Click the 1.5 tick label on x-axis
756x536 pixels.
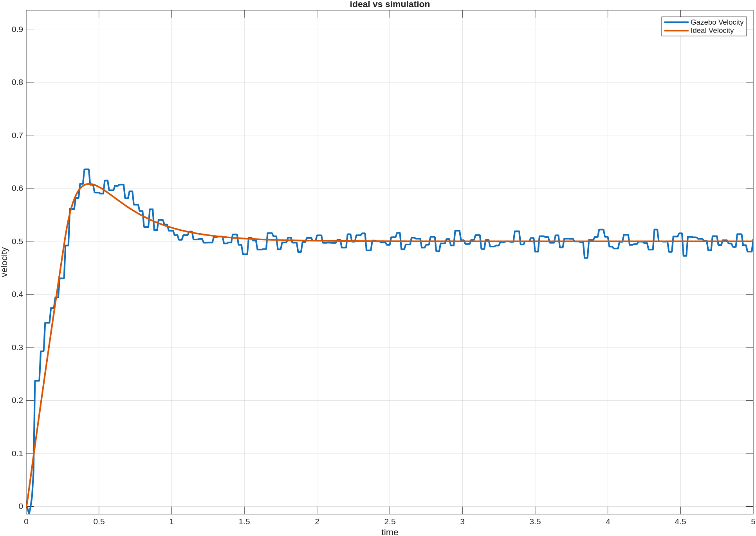(x=244, y=522)
